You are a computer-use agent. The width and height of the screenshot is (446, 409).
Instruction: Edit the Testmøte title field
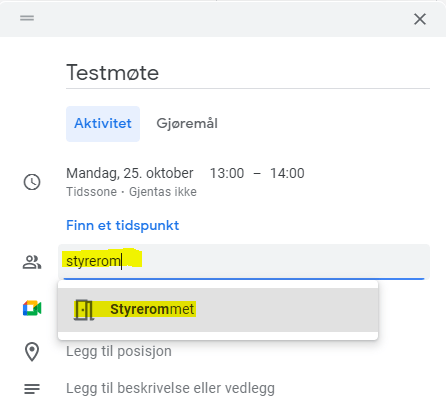[x=248, y=73]
